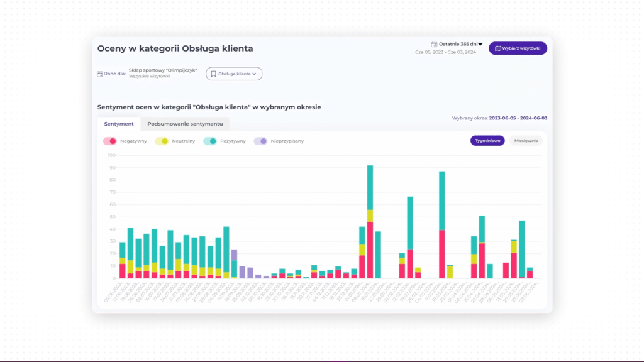The image size is (644, 362).
Task: Click the bookmark icon in Obsługa klienta selector
Action: coord(214,74)
